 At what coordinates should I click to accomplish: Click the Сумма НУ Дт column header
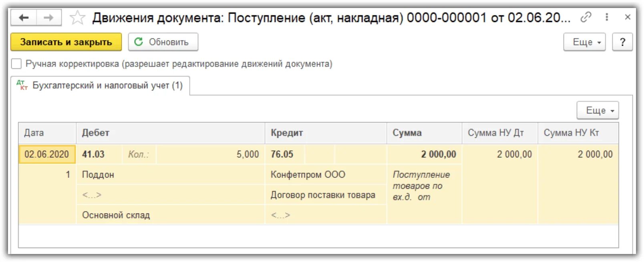495,133
